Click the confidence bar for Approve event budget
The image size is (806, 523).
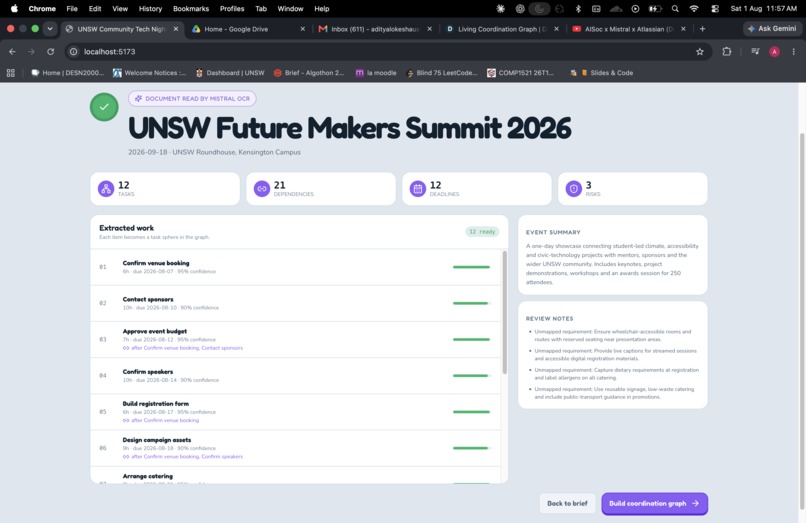471,339
